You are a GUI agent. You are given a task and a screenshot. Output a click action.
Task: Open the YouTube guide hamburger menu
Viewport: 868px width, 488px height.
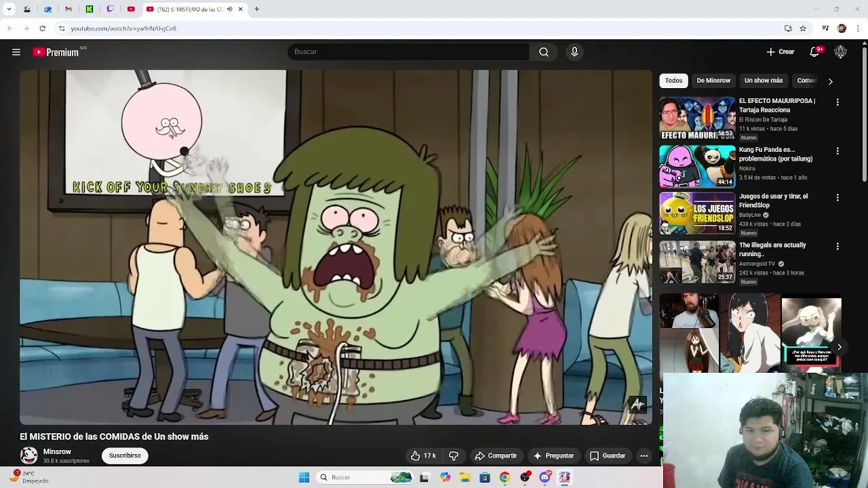point(16,52)
